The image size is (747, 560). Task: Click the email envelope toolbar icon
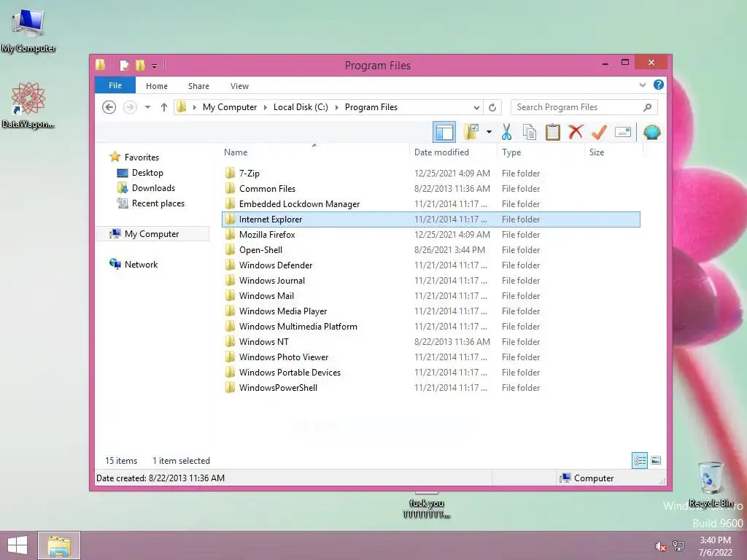pos(623,132)
